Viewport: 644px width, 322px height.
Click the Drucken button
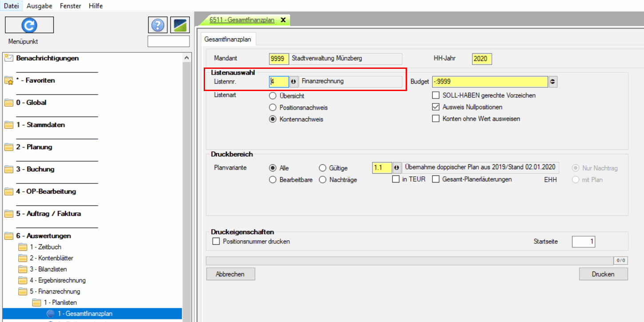coord(603,274)
